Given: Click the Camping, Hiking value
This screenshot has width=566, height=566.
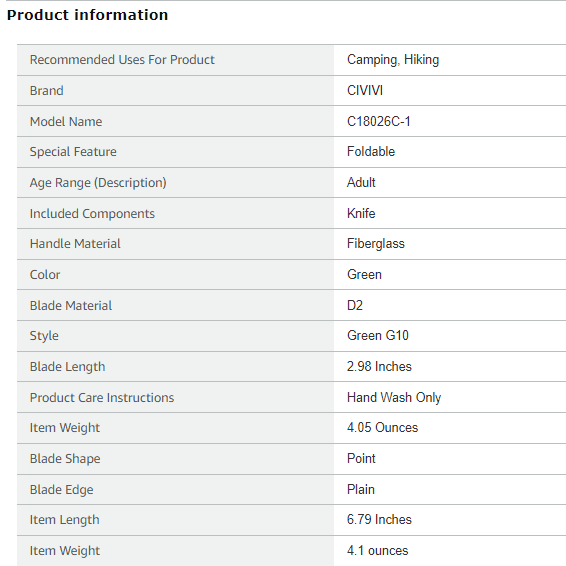Looking at the screenshot, I should pyautogui.click(x=393, y=60).
